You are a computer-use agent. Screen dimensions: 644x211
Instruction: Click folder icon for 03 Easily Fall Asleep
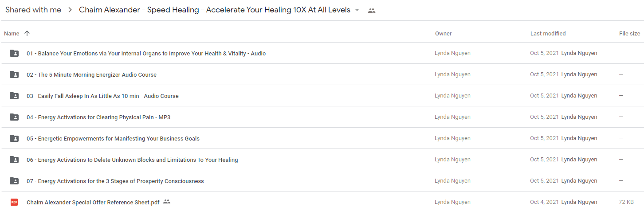pyautogui.click(x=14, y=96)
